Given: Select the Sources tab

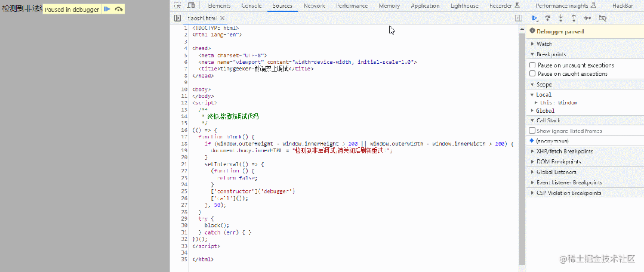Looking at the screenshot, I should (x=282, y=6).
